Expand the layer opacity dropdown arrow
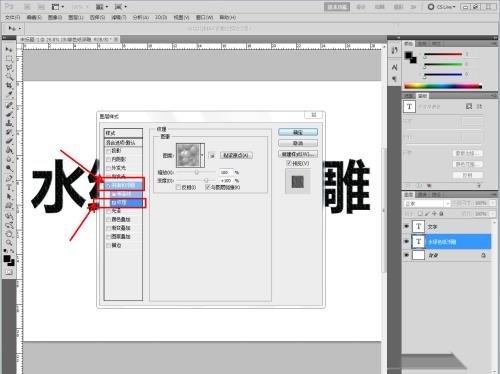The width and height of the screenshot is (500, 374). pos(494,203)
